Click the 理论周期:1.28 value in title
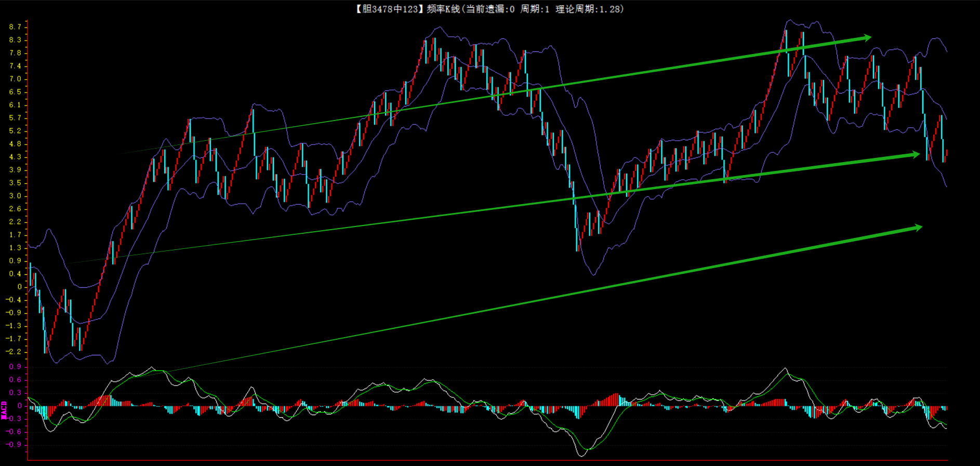 pyautogui.click(x=589, y=9)
